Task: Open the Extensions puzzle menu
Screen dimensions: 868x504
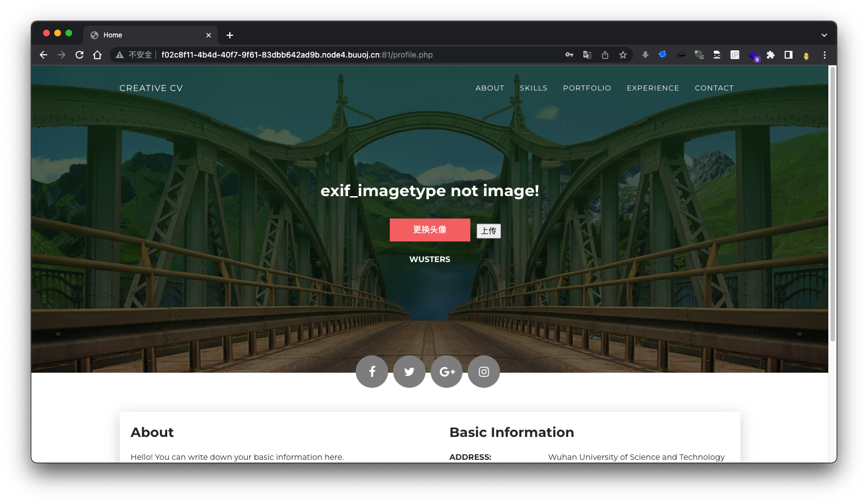Action: [x=771, y=55]
